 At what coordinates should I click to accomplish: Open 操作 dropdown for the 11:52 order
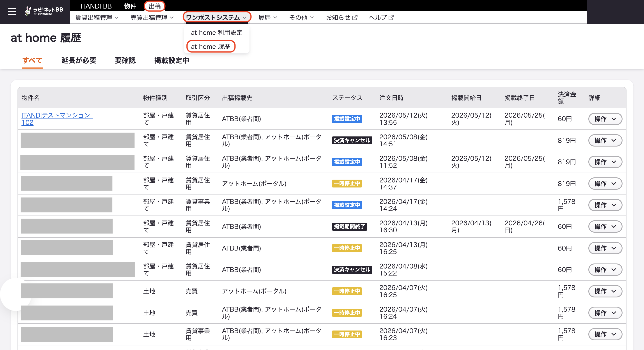pyautogui.click(x=605, y=162)
